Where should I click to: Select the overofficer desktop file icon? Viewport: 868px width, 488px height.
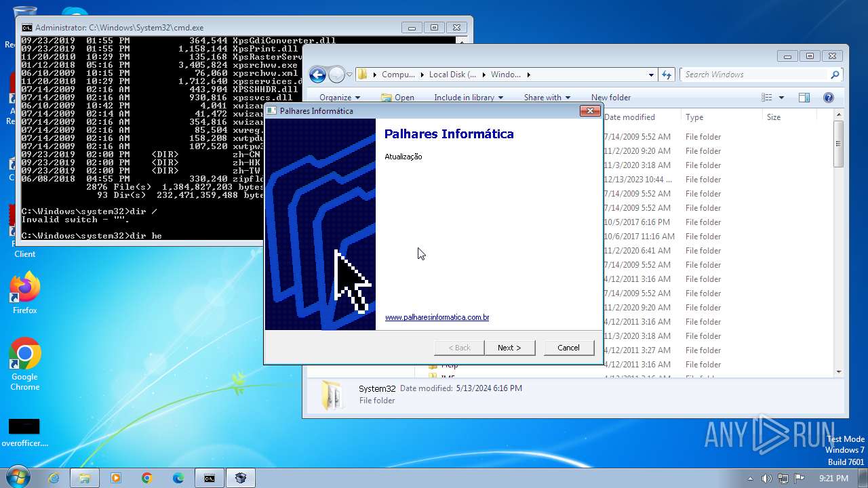pos(24,432)
